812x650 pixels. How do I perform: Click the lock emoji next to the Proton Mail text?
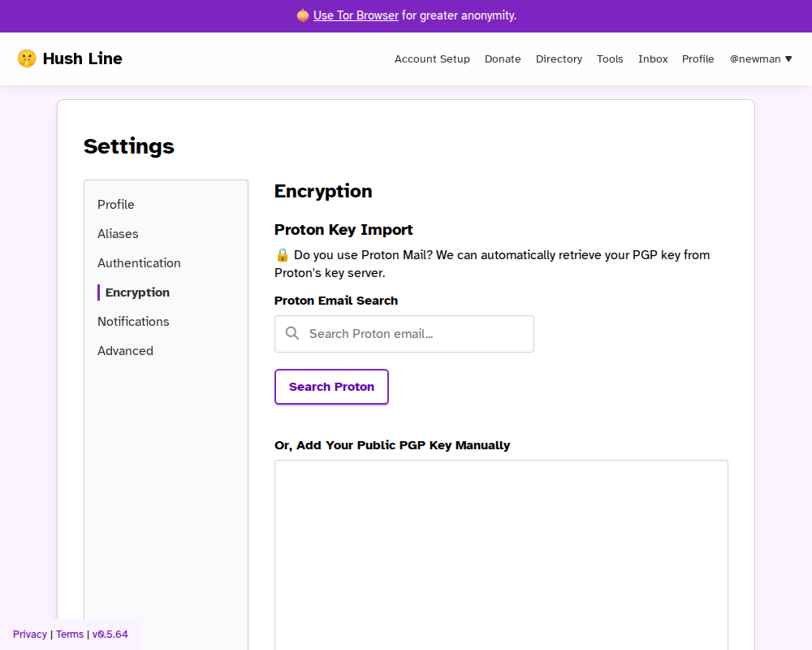282,254
